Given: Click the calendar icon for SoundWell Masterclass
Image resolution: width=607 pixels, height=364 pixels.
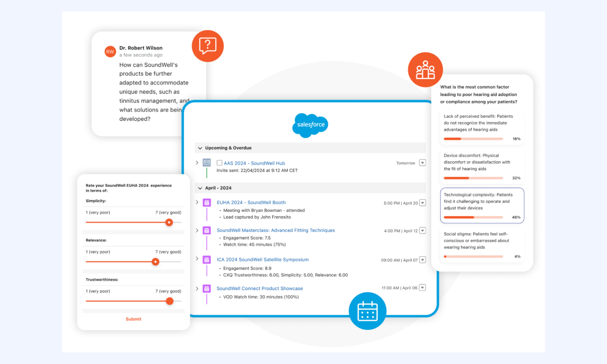Looking at the screenshot, I should click(x=207, y=231).
